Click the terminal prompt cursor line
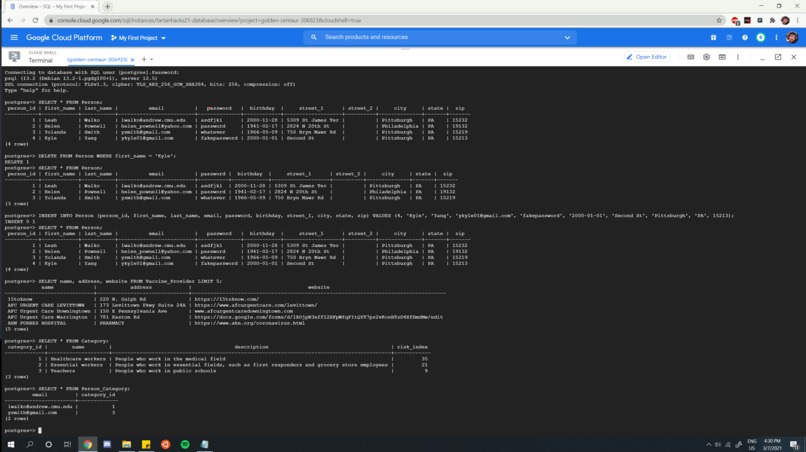The height and width of the screenshot is (452, 806). (23, 430)
